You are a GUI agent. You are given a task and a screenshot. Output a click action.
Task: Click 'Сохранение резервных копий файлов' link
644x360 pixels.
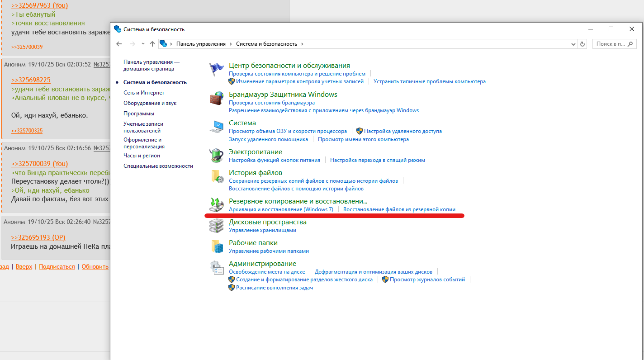pyautogui.click(x=313, y=181)
